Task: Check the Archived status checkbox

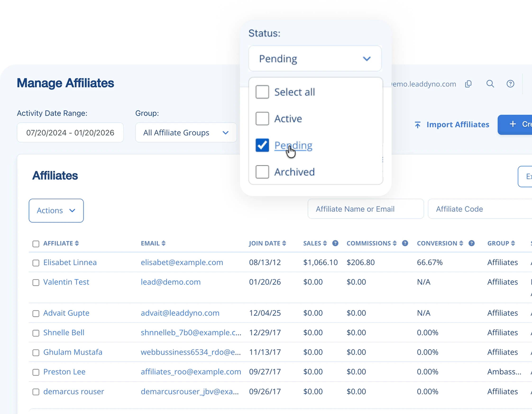Action: tap(262, 172)
